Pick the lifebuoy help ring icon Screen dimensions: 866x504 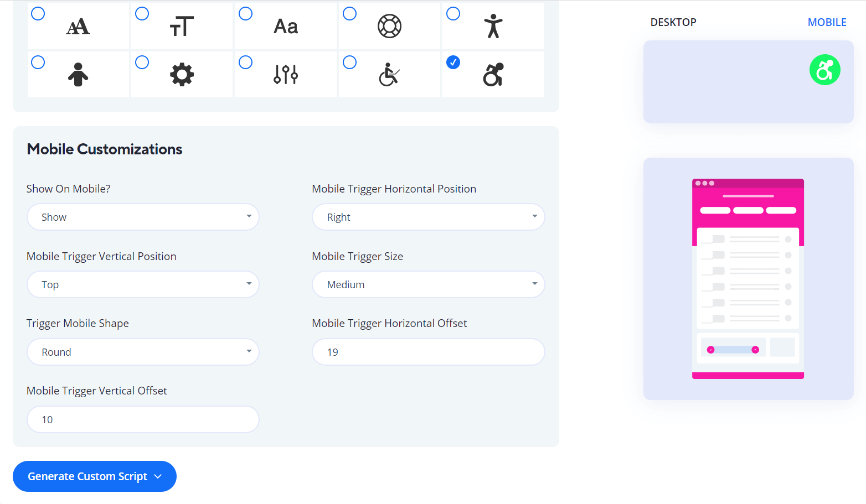coord(389,27)
